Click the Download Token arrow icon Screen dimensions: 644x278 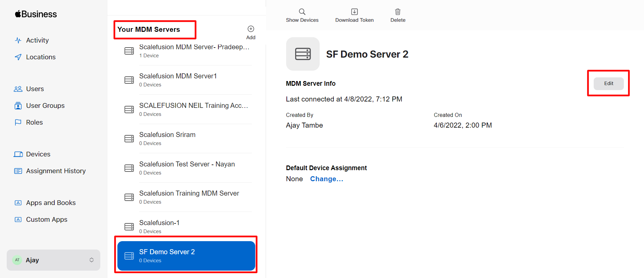coord(355,12)
